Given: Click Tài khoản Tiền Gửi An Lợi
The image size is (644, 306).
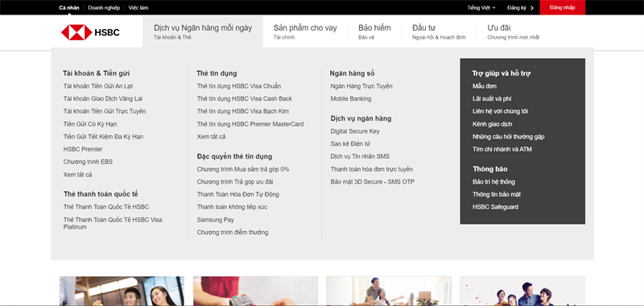Looking at the screenshot, I should [x=98, y=86].
